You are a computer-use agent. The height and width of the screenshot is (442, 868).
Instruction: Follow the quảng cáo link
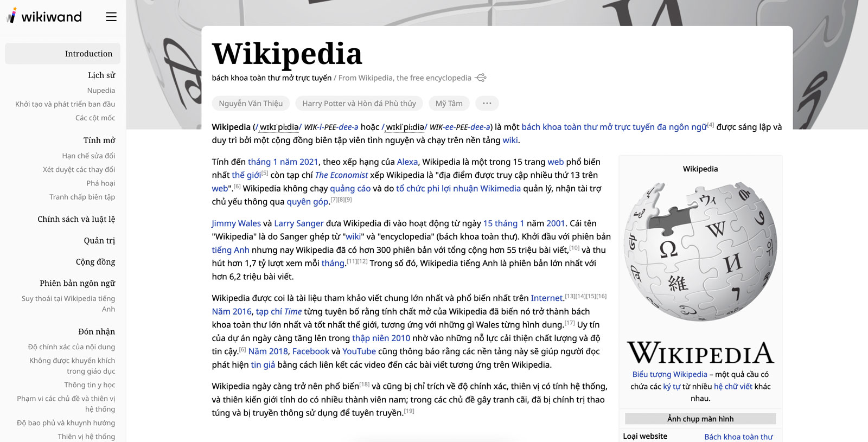click(x=350, y=188)
